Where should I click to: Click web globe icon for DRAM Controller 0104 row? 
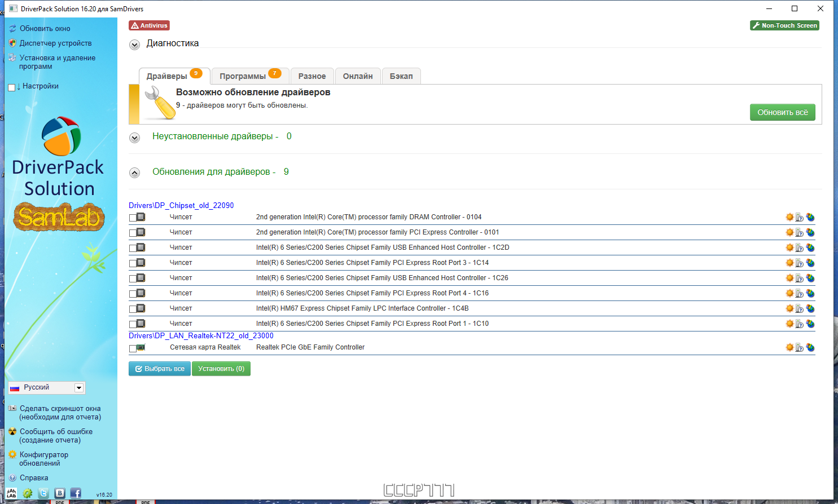tap(810, 217)
